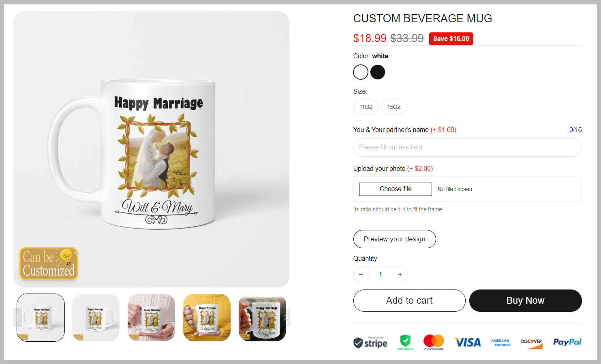Click the Mastercard logo icon
The height and width of the screenshot is (364, 601).
pos(434,342)
